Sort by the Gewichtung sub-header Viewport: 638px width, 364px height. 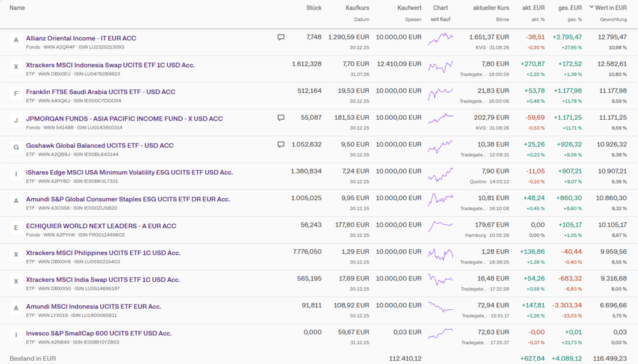point(613,19)
